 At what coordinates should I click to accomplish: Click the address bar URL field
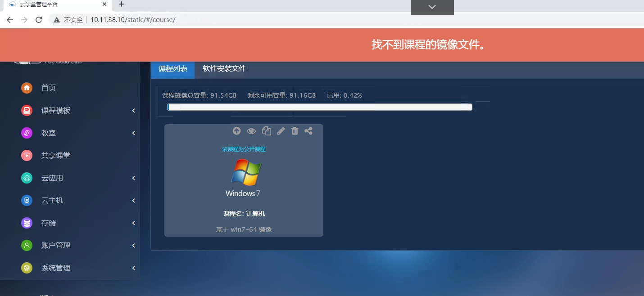tap(133, 20)
